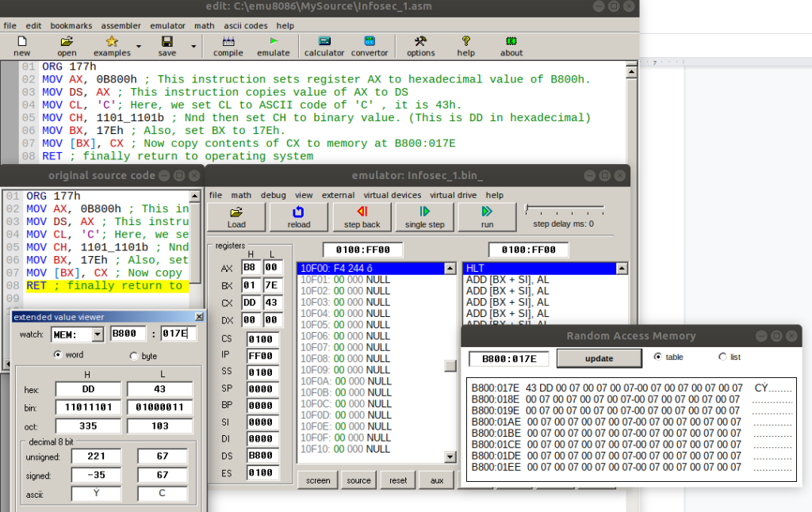Click the screen button in emulator

(x=317, y=480)
